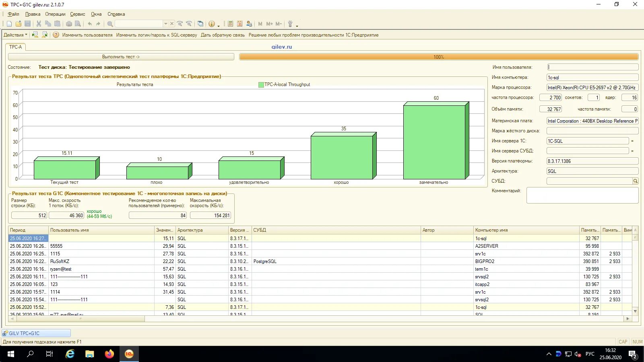Open File Explorer from taskbar
Viewport: 644px width, 362px height.
[89, 354]
